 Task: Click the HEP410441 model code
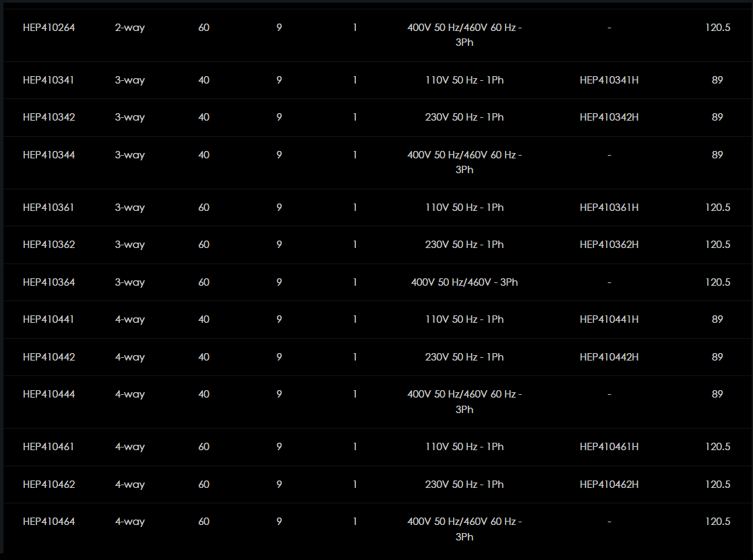coord(49,319)
